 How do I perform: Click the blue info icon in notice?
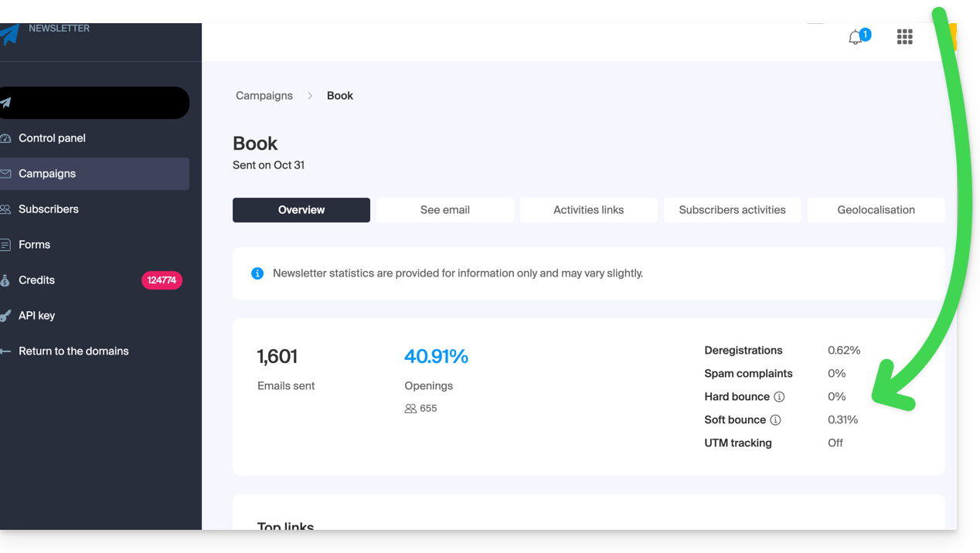[257, 273]
